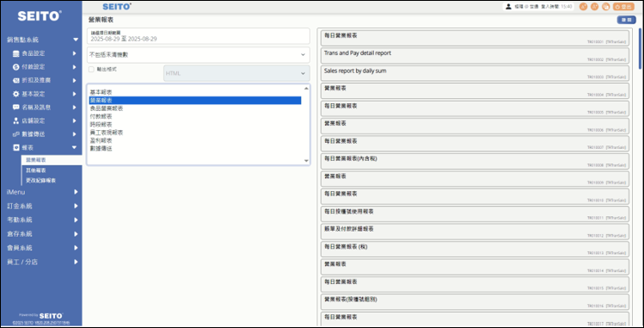Expand the 食品設定 submenu arrow

click(74, 53)
